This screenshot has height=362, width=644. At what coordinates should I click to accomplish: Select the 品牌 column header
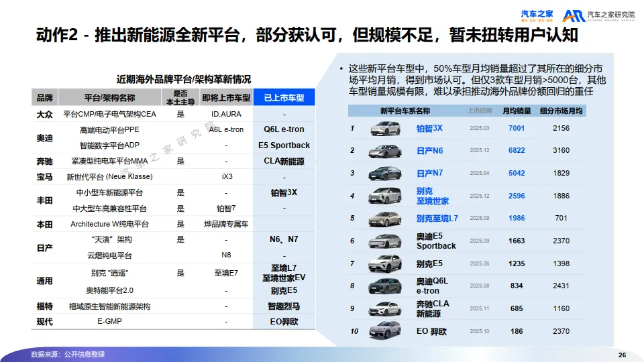[x=45, y=98]
